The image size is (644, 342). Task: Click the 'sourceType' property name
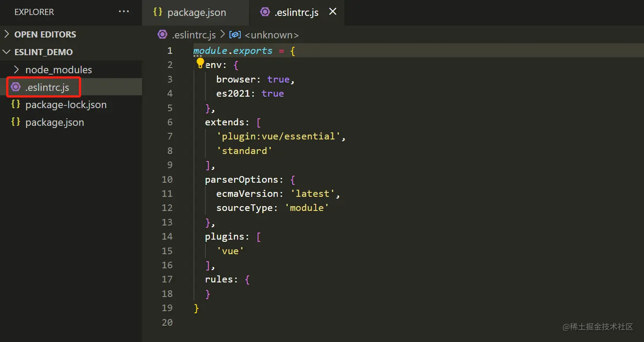pos(245,208)
